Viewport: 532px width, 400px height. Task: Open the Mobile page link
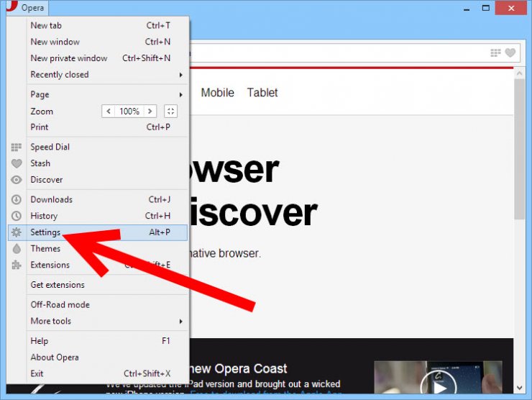point(218,92)
